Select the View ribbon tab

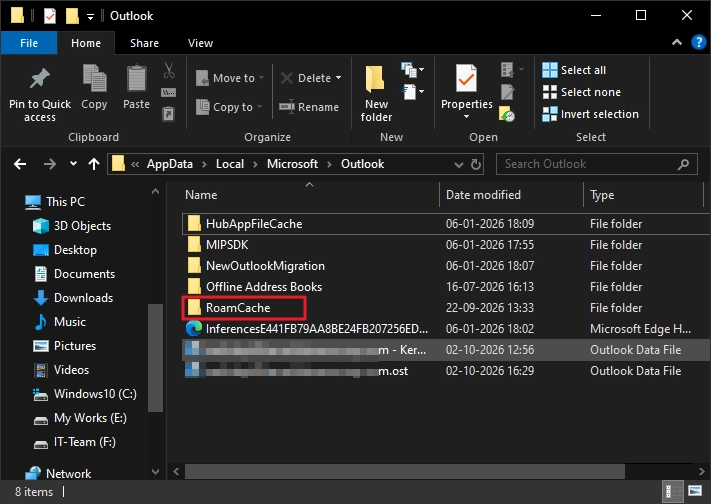200,43
